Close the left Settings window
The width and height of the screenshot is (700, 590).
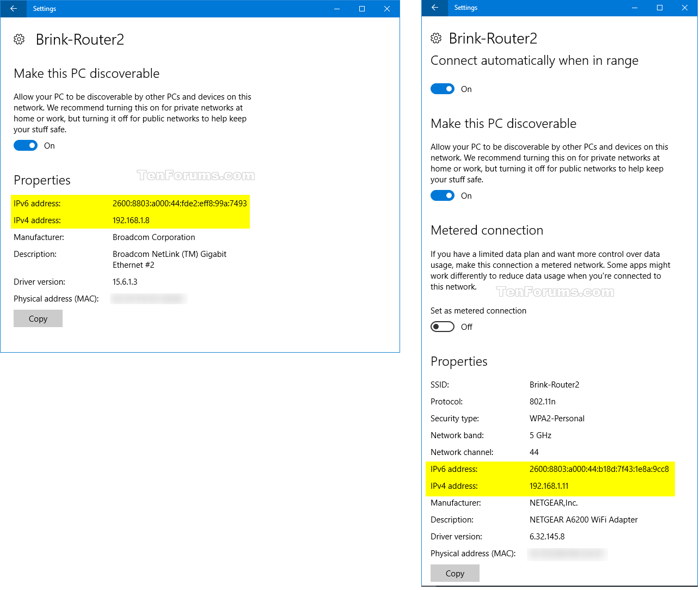(387, 9)
